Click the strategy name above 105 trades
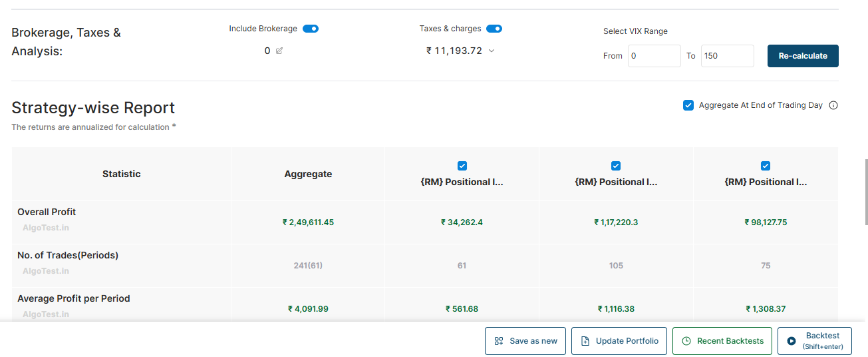The image size is (868, 357). click(616, 182)
